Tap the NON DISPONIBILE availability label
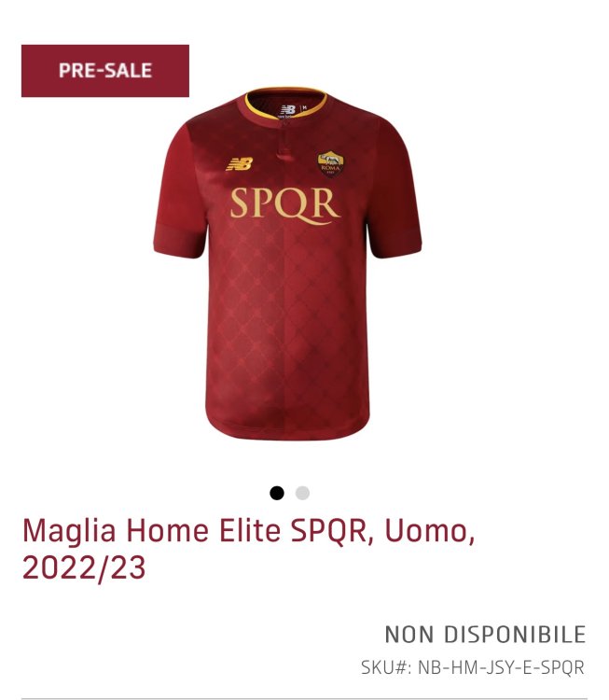609x700 pixels. coord(485,635)
